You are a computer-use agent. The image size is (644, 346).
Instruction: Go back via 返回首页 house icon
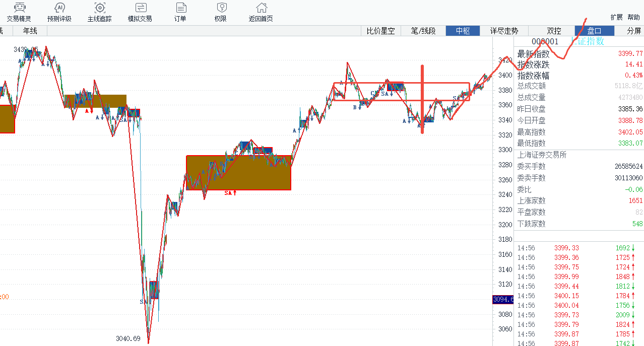coord(261,8)
